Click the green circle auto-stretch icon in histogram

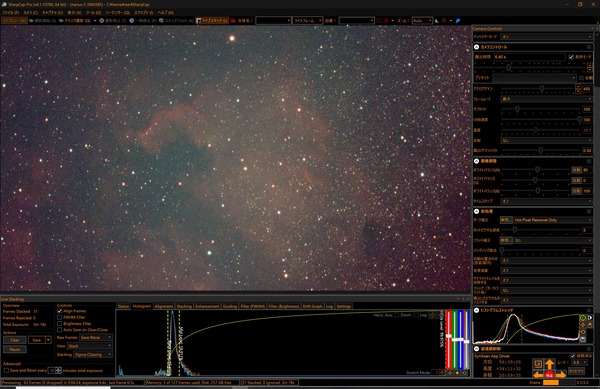[583, 318]
